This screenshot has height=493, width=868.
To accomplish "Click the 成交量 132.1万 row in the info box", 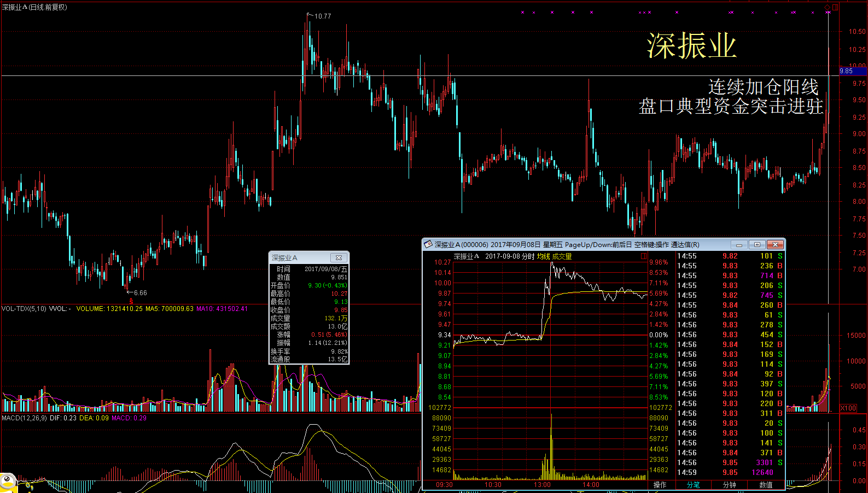I will 309,318.
